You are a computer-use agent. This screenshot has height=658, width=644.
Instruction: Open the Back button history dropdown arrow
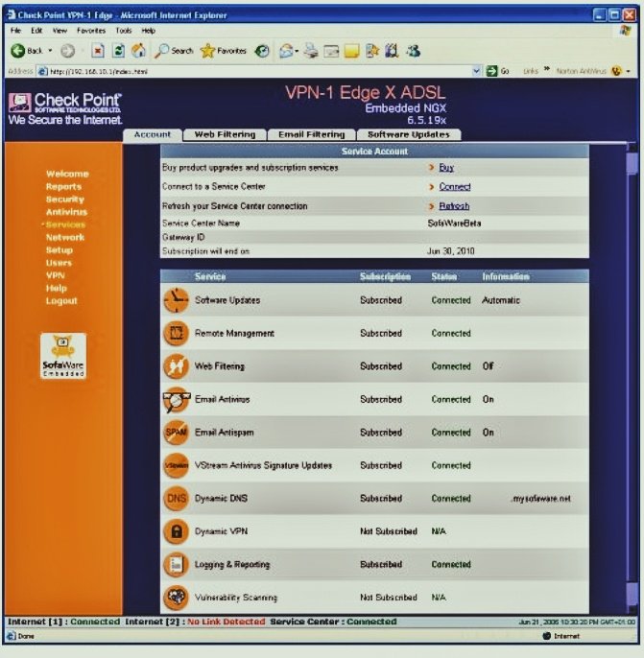coord(50,51)
